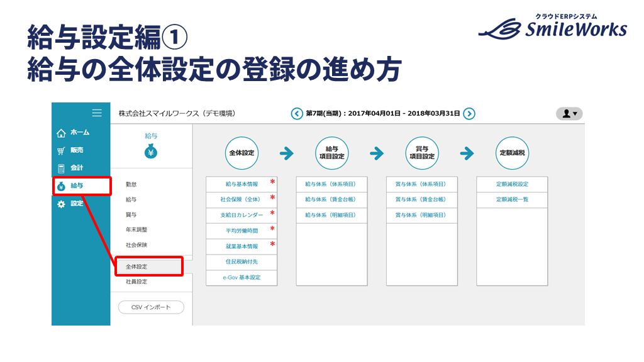The image size is (644, 362).
Task: Open 定額減税一覧 link
Action: coord(512,199)
